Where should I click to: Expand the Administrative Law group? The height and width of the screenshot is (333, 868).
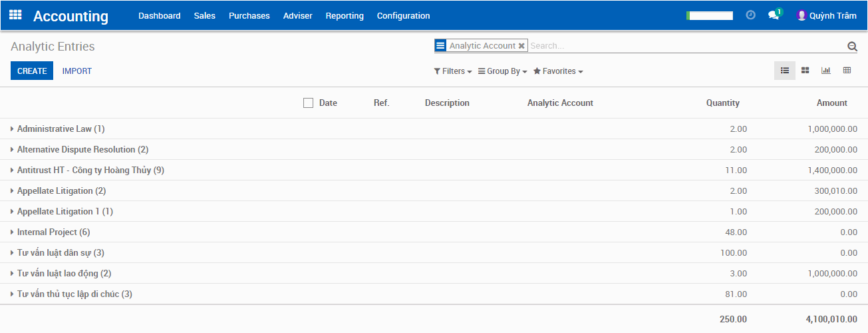60,129
